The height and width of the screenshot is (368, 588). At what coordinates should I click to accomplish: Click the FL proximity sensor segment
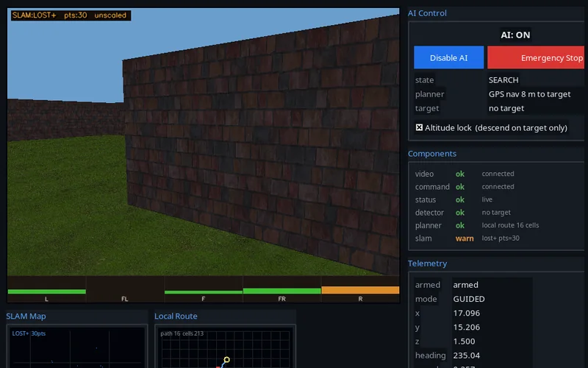(125, 289)
